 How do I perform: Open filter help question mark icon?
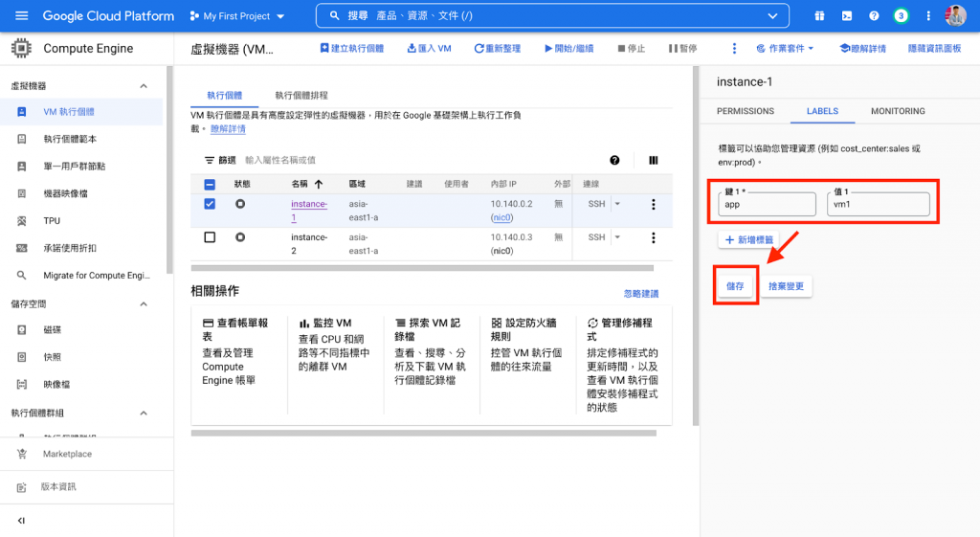point(614,160)
